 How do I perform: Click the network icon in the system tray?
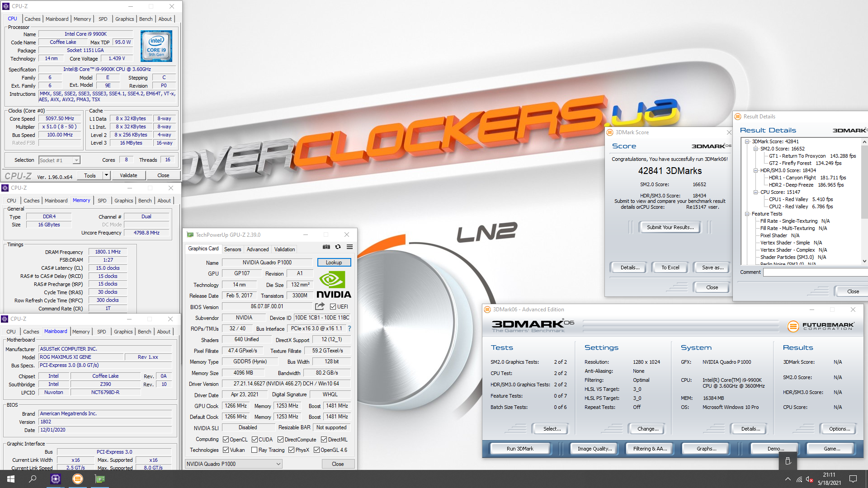pyautogui.click(x=799, y=479)
